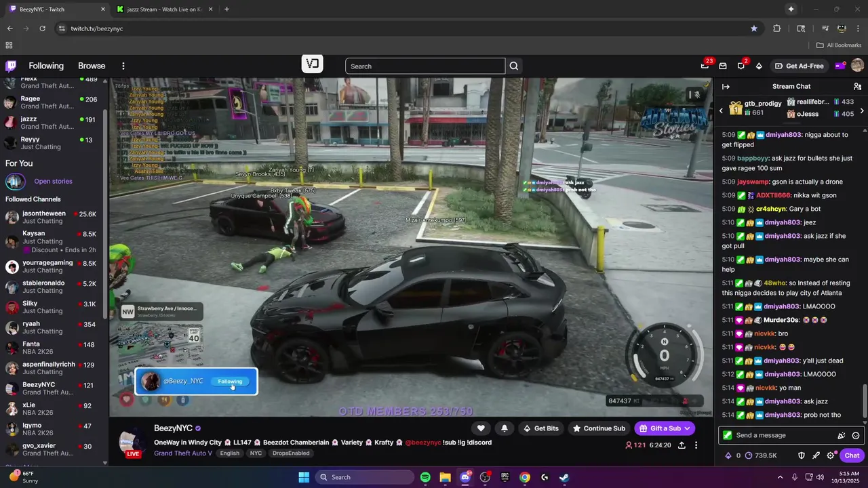Click the BeezyNYC channel name below the video
This screenshot has height=488, width=868.
click(x=174, y=428)
